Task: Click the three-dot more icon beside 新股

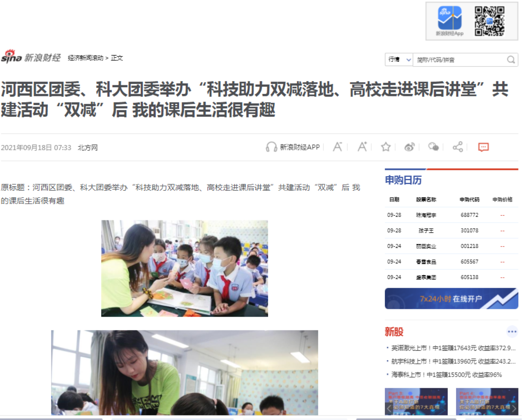Action: tap(512, 332)
